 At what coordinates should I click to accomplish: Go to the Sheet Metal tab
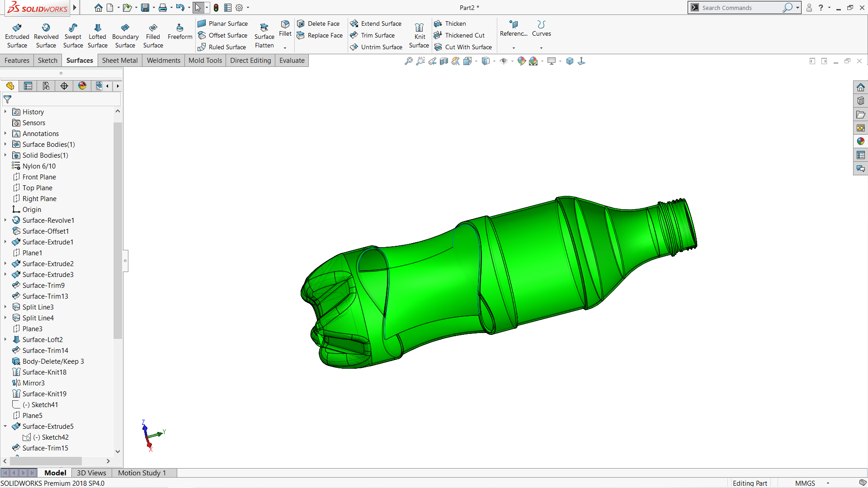point(120,61)
